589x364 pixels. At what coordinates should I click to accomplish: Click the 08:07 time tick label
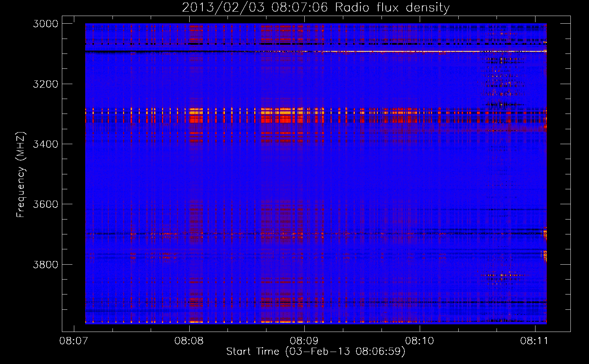point(74,341)
